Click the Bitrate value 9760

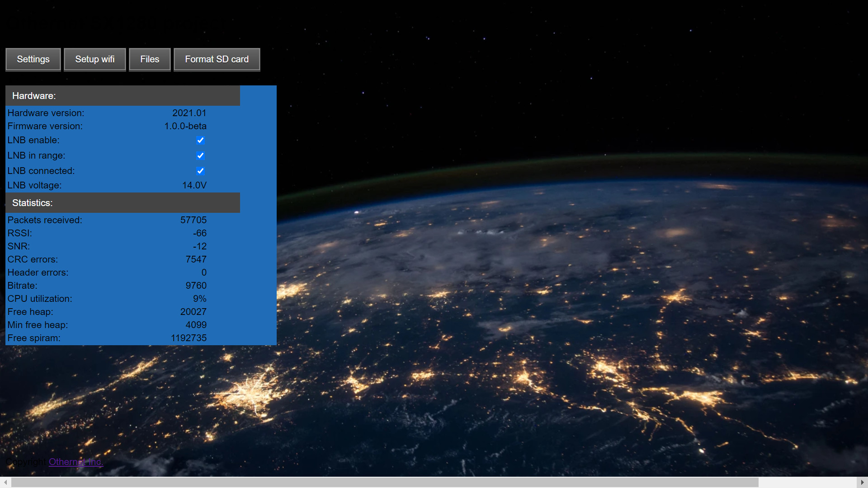pos(196,286)
